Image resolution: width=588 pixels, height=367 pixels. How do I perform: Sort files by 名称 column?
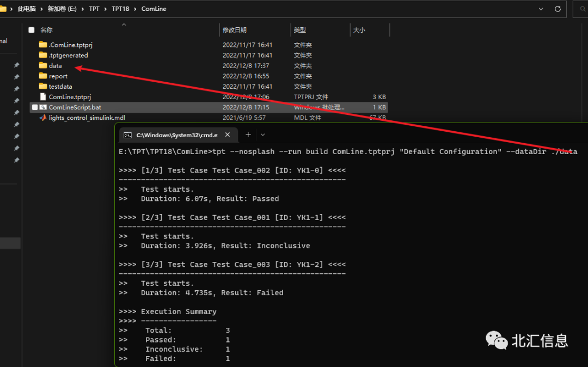click(46, 30)
